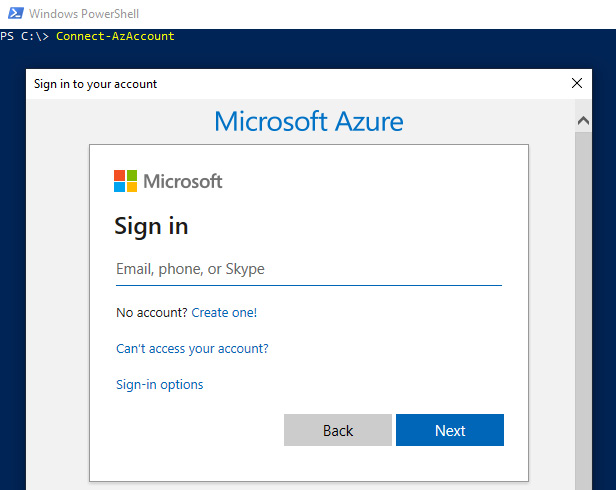Viewport: 616px width, 490px height.
Task: Click the No account? label
Action: (x=152, y=312)
